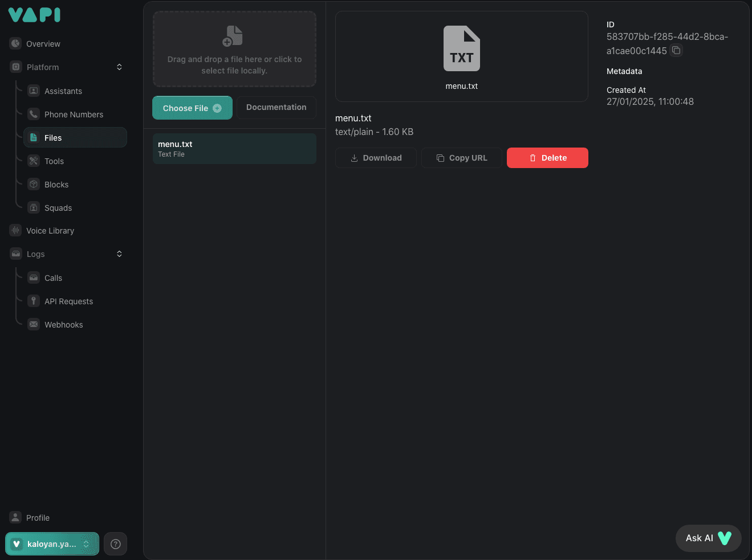Open the Voice Library page
752x560 pixels.
pos(50,231)
